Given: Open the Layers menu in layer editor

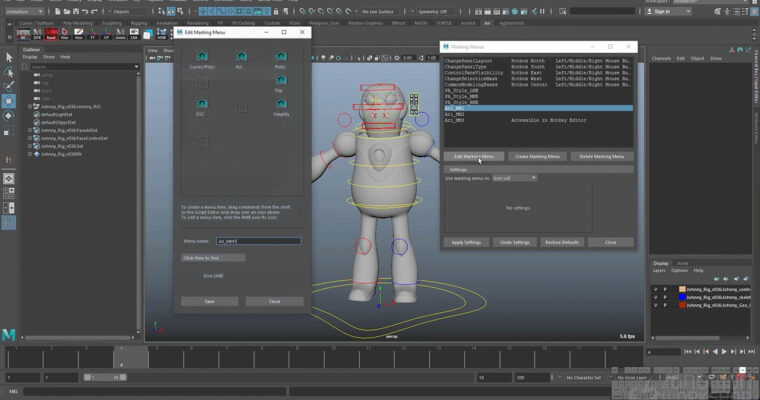Looking at the screenshot, I should tap(659, 271).
